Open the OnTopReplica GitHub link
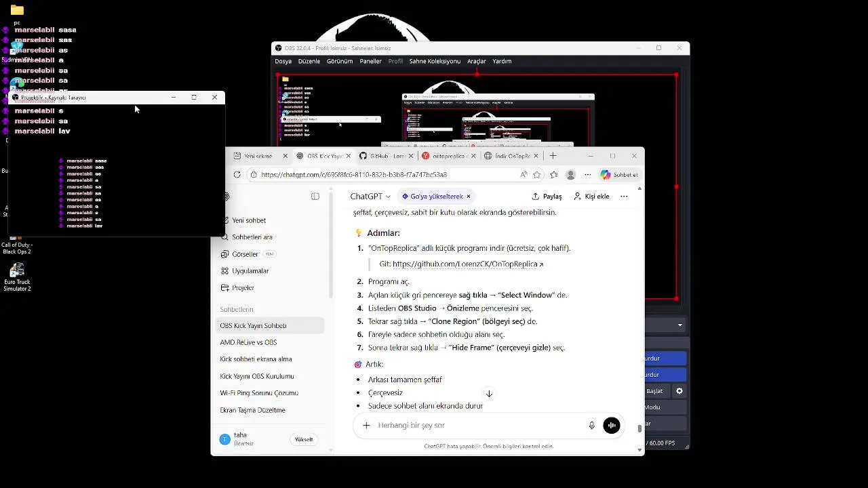 coord(468,264)
